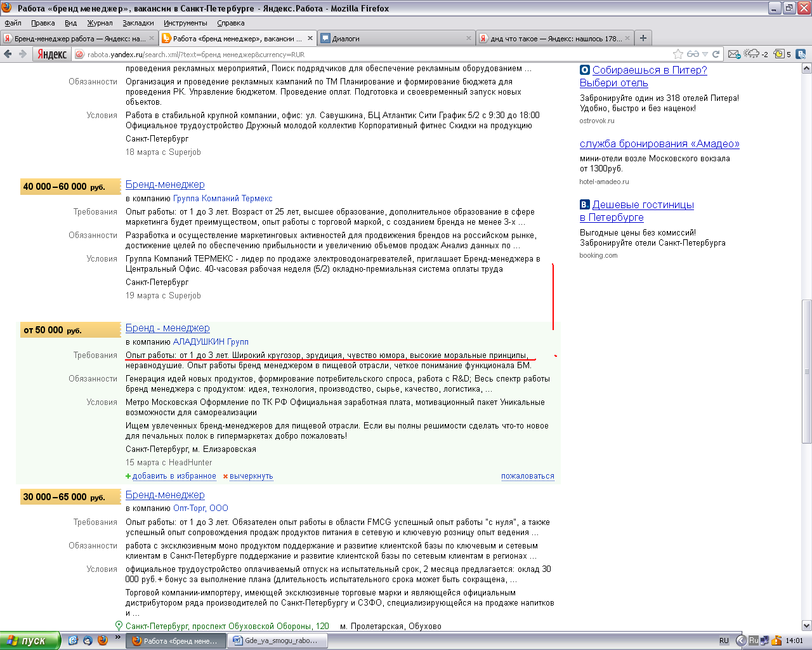This screenshot has width=812, height=650.
Task: Click text '15 марта с HeadHunter'
Action: pyautogui.click(x=169, y=462)
